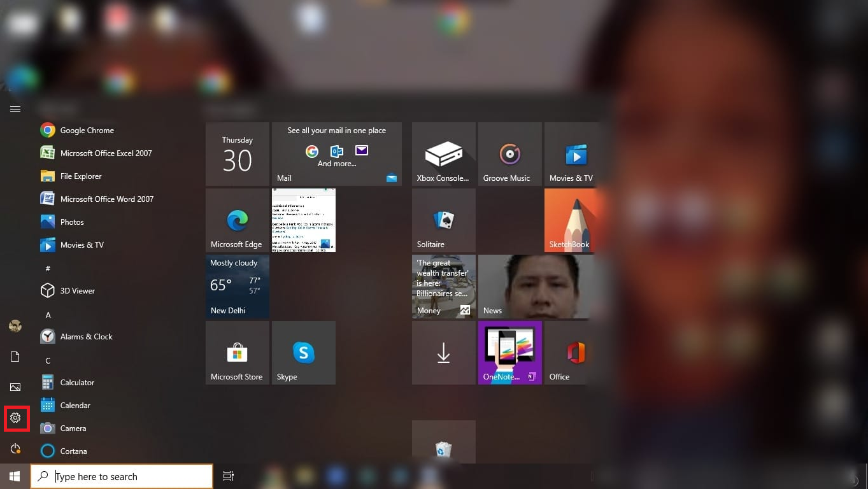Open the Documents folder sidebar icon

tap(15, 357)
